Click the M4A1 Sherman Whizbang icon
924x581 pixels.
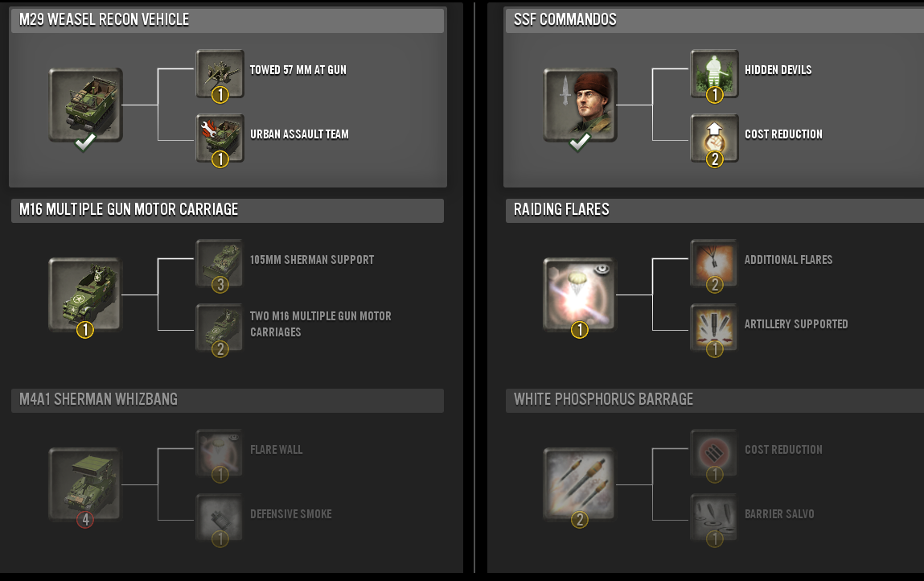(85, 484)
